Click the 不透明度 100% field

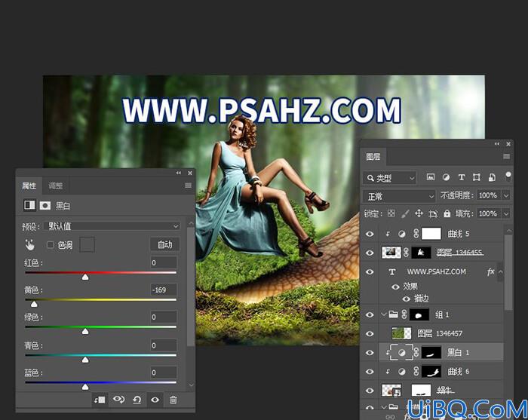(489, 195)
